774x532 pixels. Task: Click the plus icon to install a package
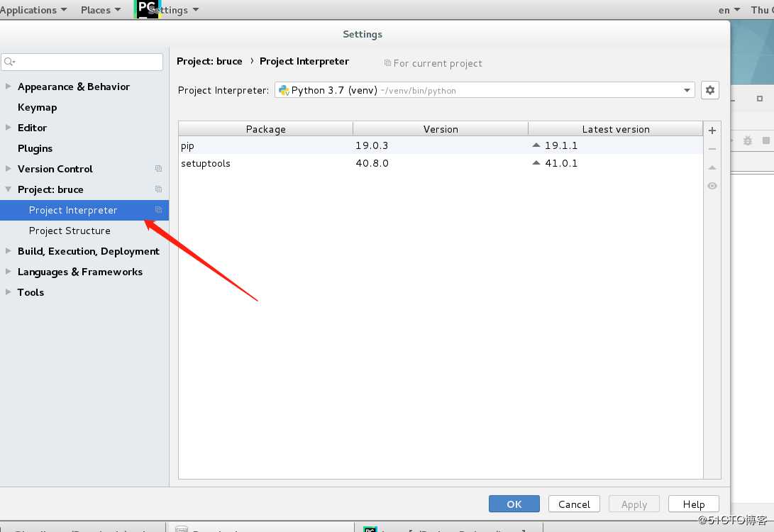point(712,131)
